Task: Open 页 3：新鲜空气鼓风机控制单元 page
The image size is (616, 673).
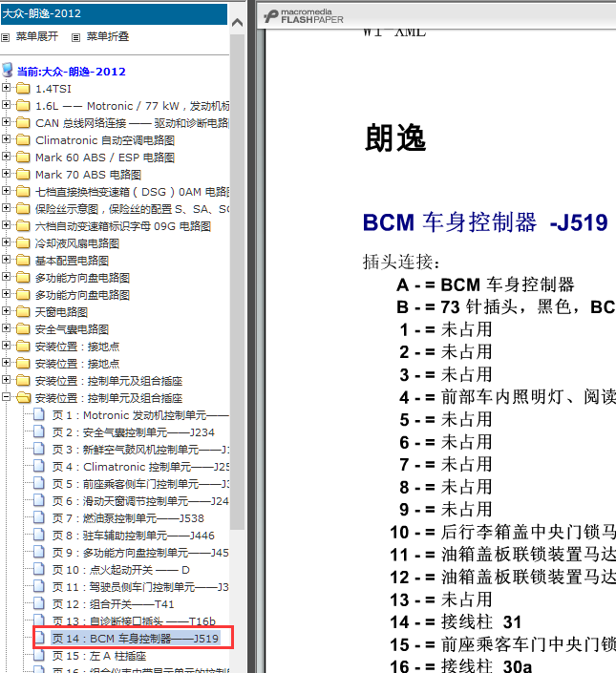Action: click(140, 450)
